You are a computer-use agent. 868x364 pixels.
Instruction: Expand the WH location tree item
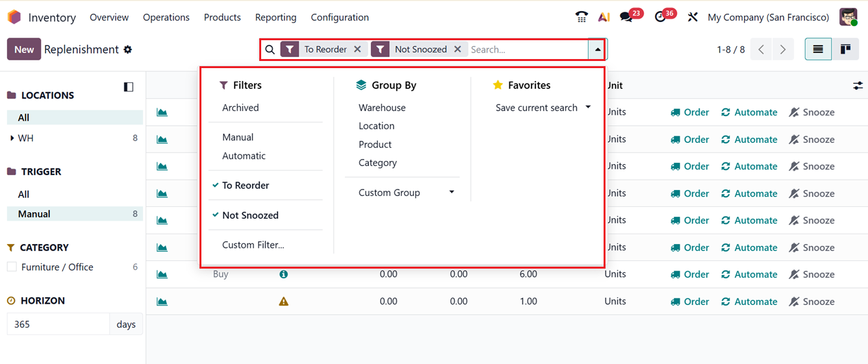(12, 138)
